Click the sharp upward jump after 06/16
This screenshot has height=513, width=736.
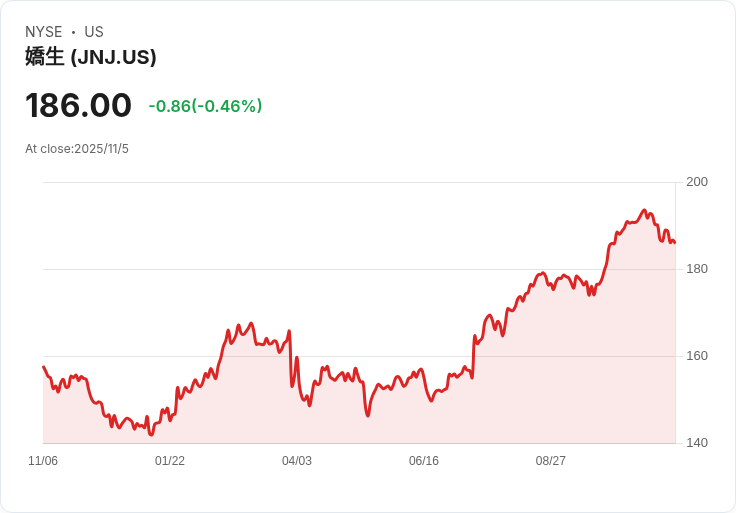[x=473, y=355]
